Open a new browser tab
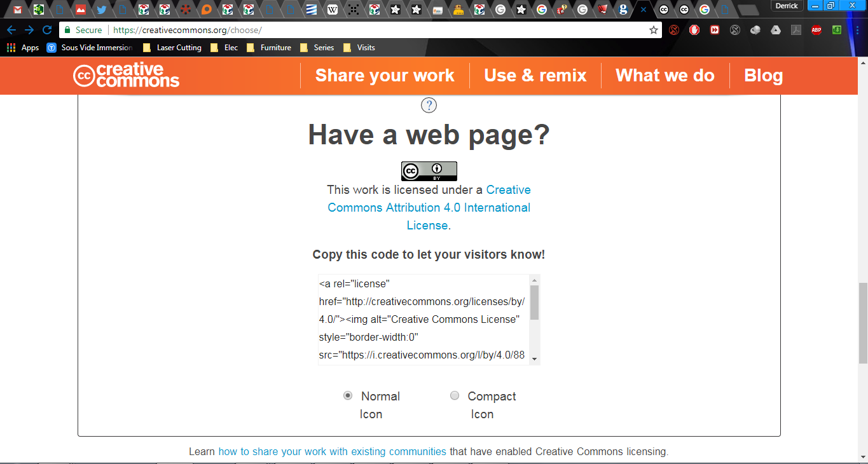This screenshot has width=868, height=464. (748, 10)
